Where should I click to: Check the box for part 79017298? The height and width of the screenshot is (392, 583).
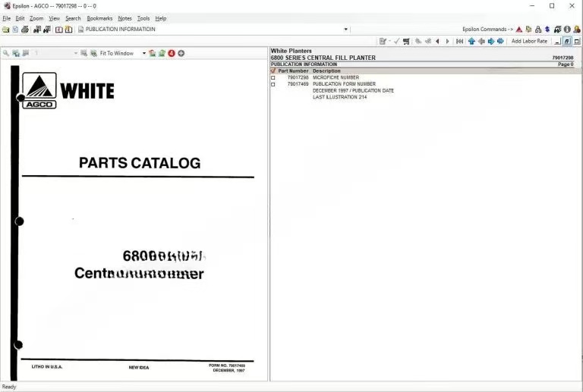pos(273,78)
